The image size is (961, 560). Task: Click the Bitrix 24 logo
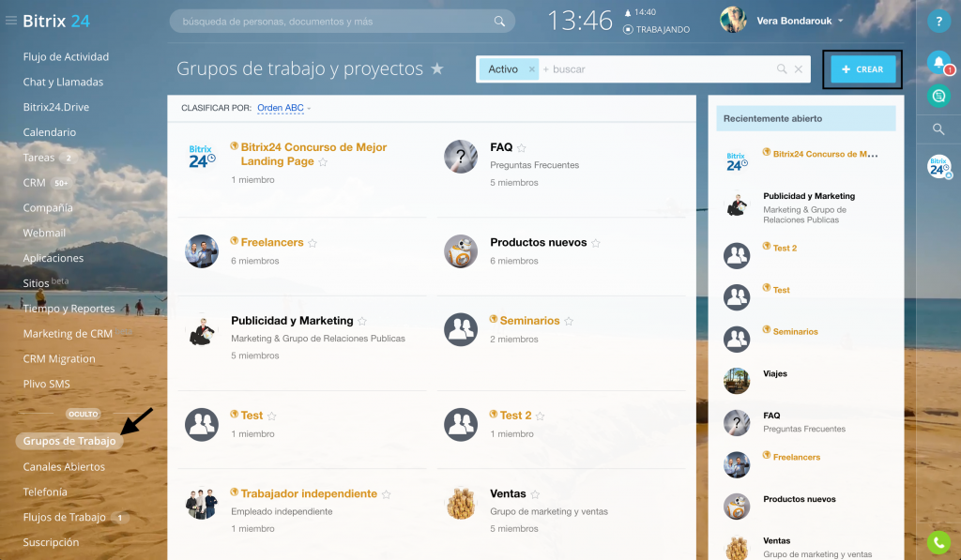[56, 21]
